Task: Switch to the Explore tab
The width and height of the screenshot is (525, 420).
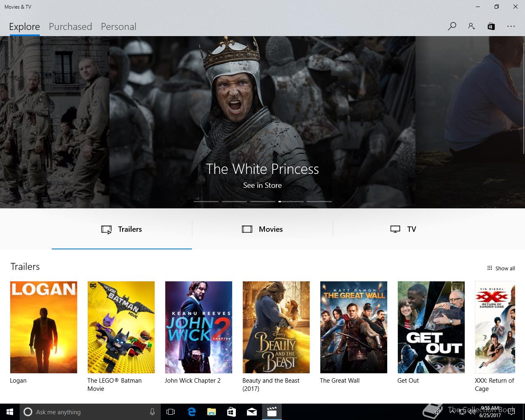Action: 25,27
